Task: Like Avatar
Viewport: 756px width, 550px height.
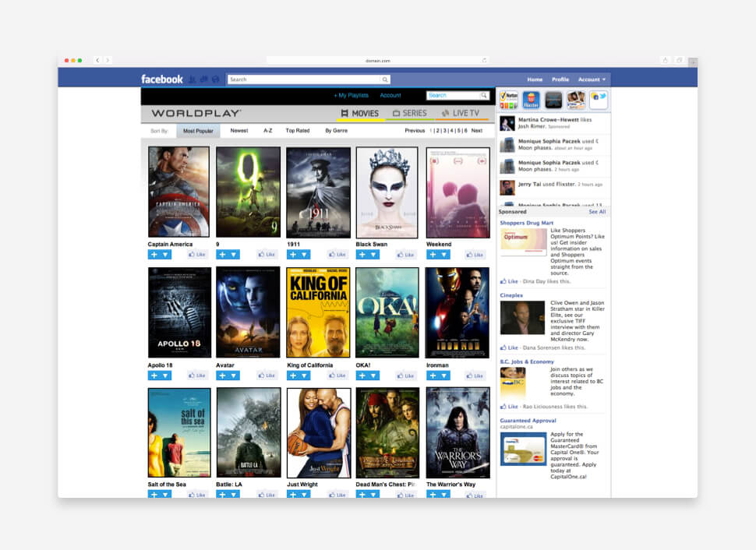Action: [267, 375]
